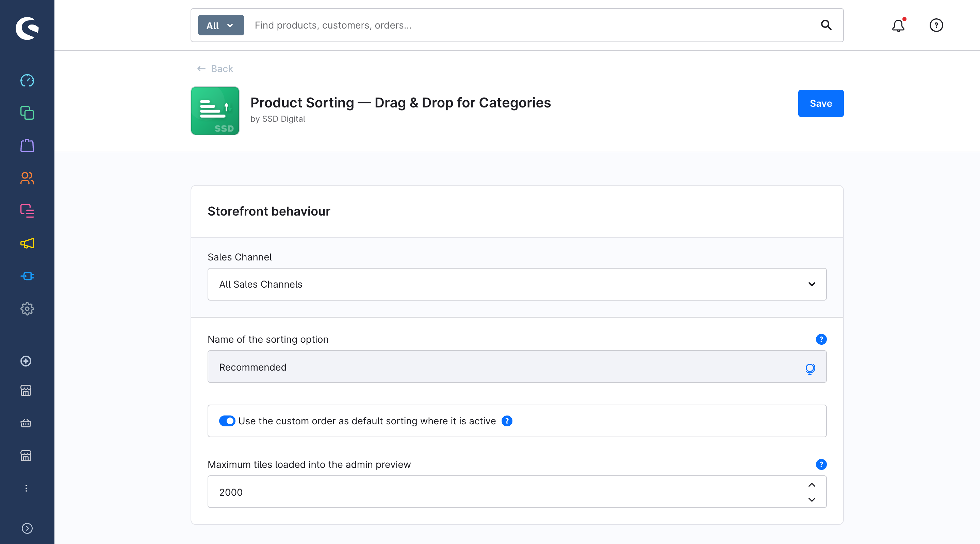This screenshot has height=544, width=980.
Task: Open the three-dot more menu in sidebar
Action: click(26, 488)
